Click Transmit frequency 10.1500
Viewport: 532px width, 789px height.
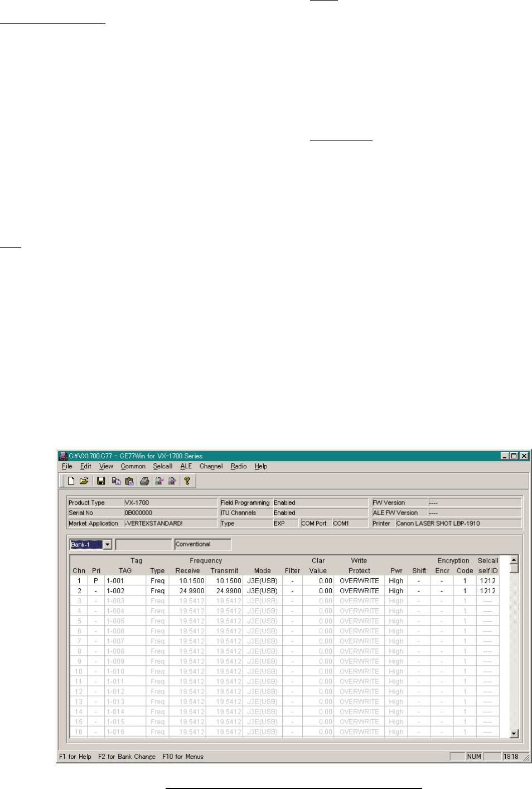pos(224,581)
